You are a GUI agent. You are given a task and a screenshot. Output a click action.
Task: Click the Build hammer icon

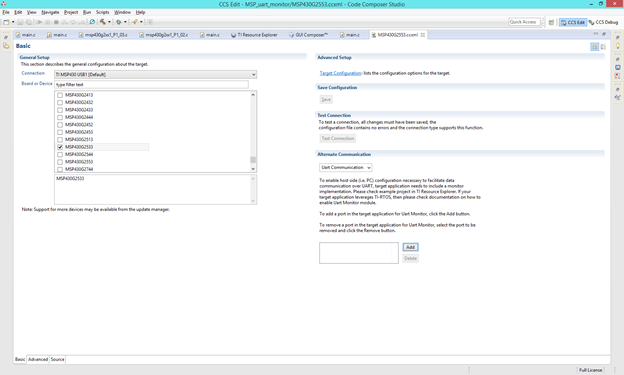tap(103, 22)
